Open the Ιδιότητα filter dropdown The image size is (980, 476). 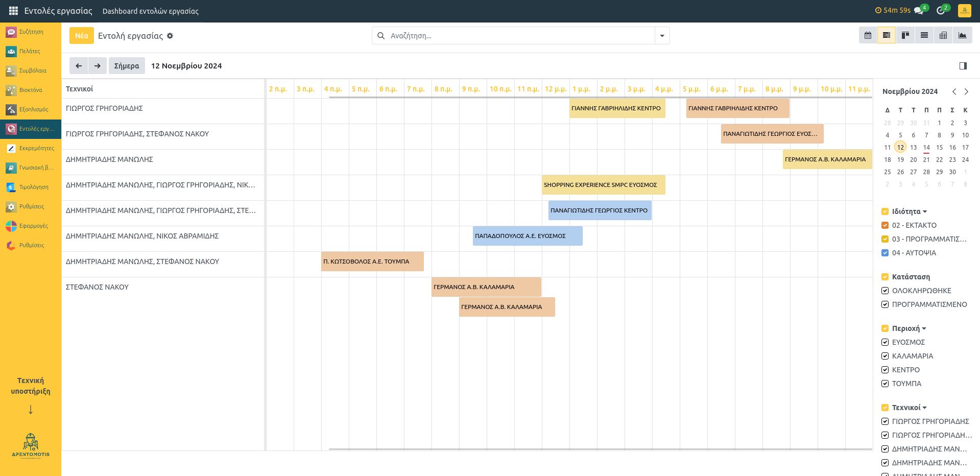pos(909,211)
